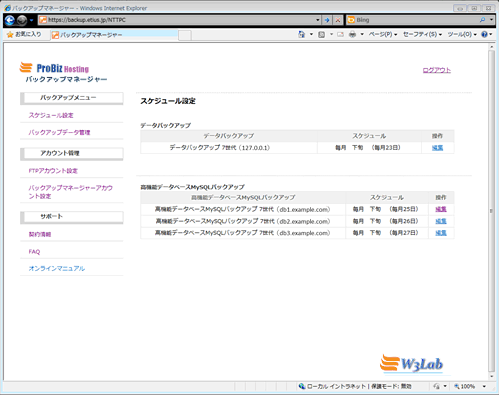Open the セーフティ(S) menu
The width and height of the screenshot is (499, 395).
pyautogui.click(x=422, y=34)
